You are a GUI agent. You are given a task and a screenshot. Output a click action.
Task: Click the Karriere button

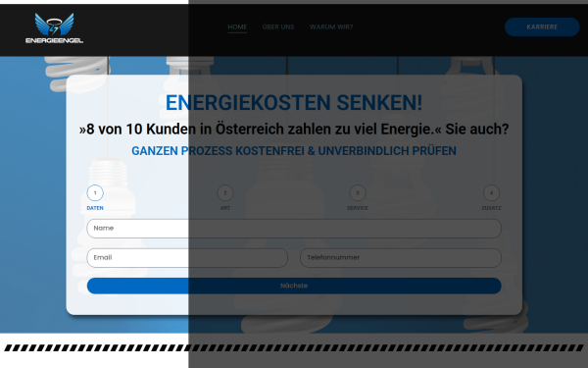pos(542,27)
